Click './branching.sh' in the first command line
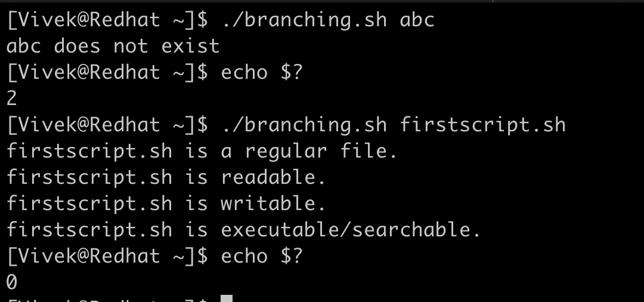 304,20
